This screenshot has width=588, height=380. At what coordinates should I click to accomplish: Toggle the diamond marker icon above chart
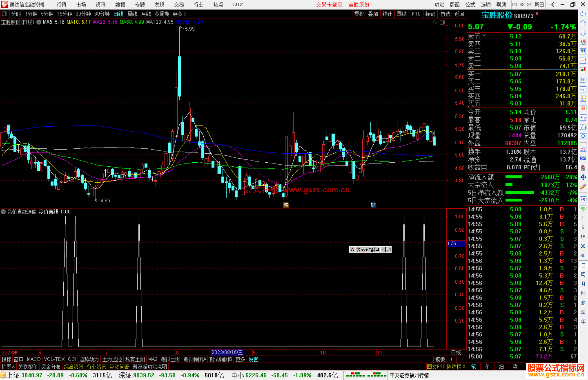(434, 22)
